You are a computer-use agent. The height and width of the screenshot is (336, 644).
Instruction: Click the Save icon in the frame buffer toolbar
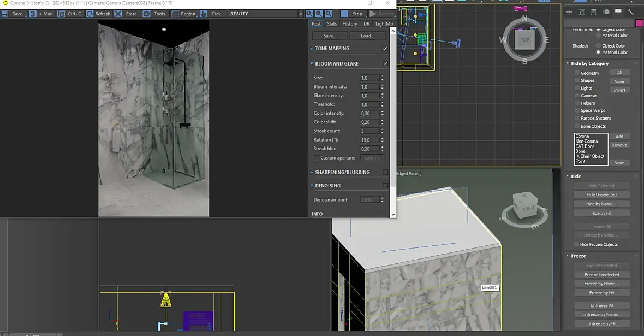tap(4, 14)
